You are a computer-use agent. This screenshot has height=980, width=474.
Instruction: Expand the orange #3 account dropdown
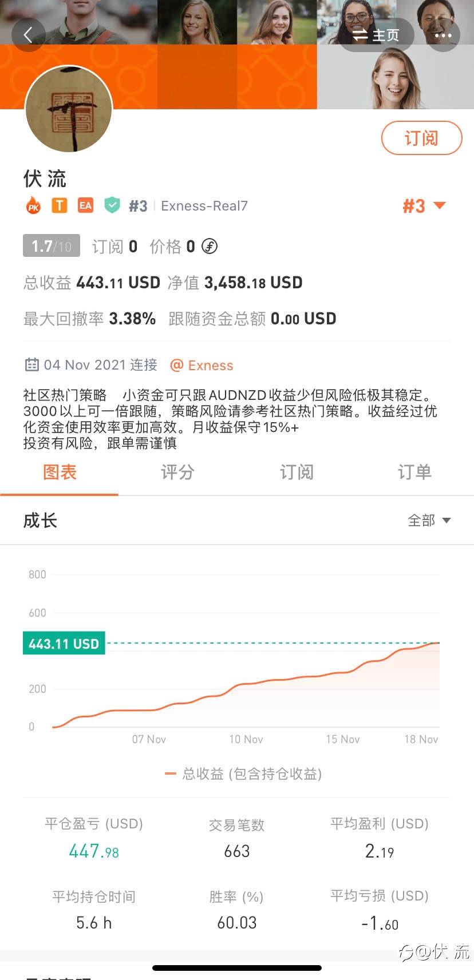point(424,206)
